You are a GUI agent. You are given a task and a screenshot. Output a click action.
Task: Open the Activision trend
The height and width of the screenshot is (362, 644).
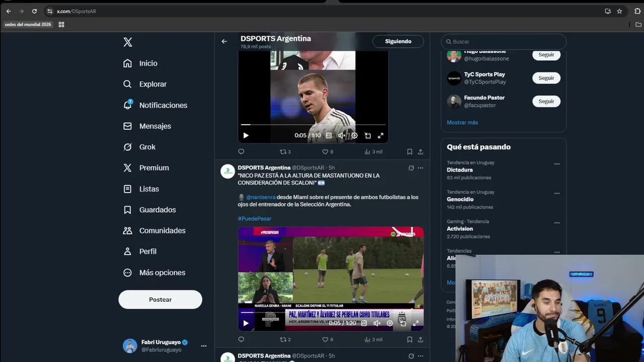tap(460, 229)
